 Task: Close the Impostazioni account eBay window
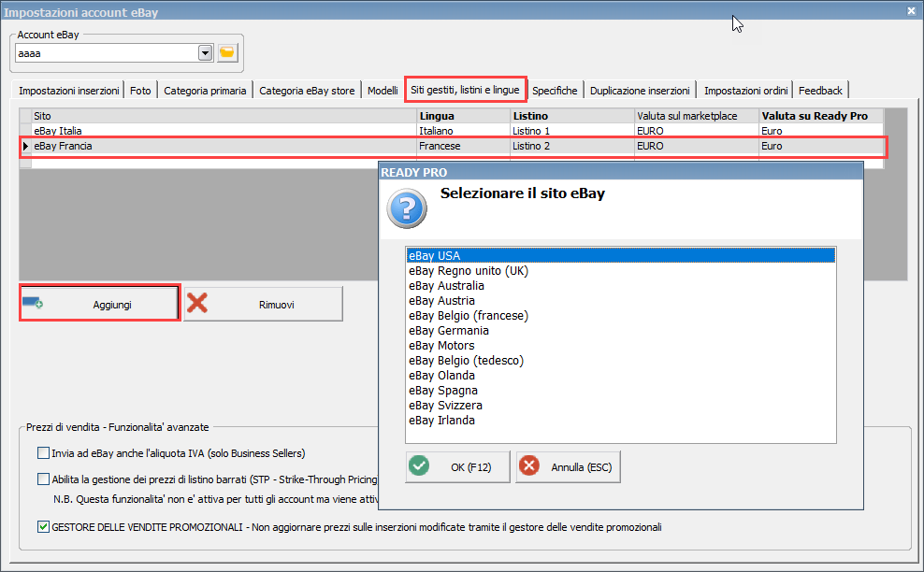pos(911,11)
